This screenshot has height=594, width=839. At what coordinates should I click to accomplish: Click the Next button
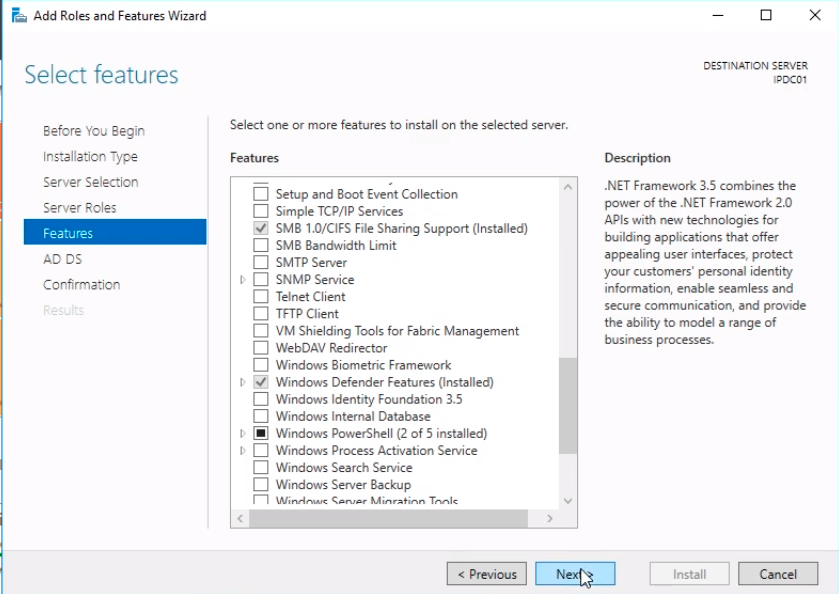[x=574, y=574]
